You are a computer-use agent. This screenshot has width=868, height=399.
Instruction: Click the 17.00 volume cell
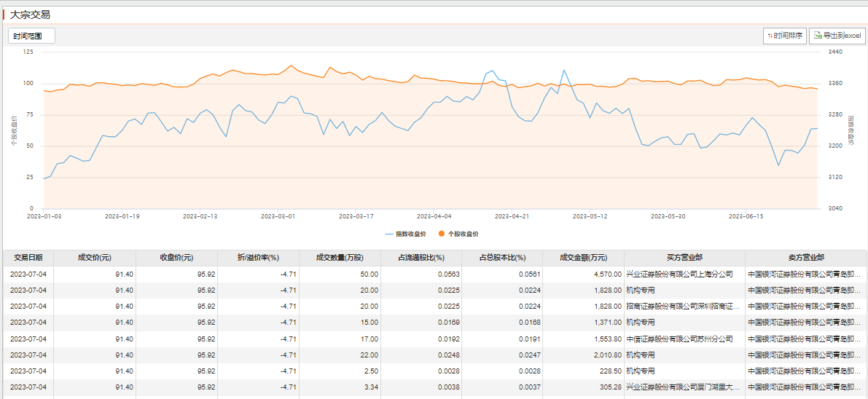(340, 339)
